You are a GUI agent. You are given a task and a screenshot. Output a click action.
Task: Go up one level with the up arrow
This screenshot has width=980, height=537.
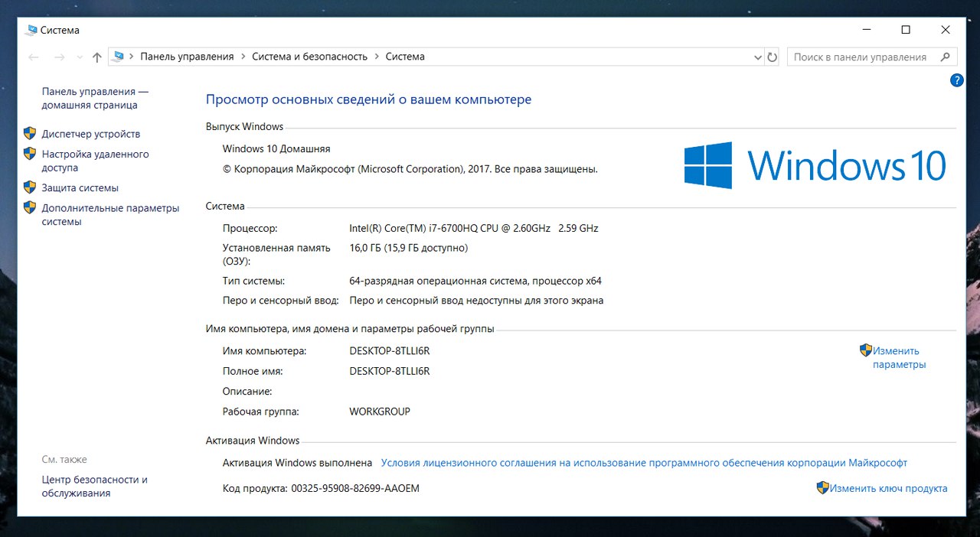(x=97, y=57)
